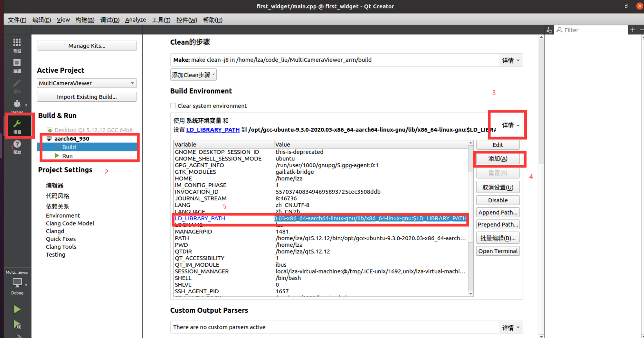
Task: Open the Analyze menu
Action: pos(135,20)
